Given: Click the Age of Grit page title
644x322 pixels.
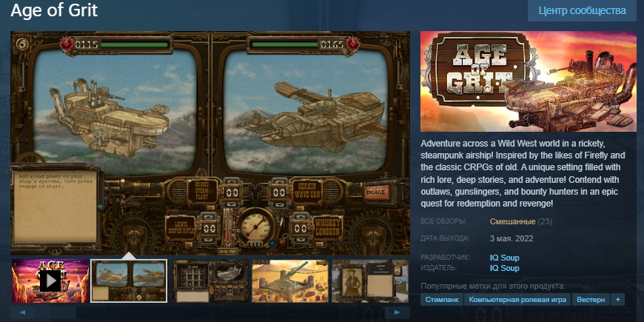Looking at the screenshot, I should click(x=54, y=10).
